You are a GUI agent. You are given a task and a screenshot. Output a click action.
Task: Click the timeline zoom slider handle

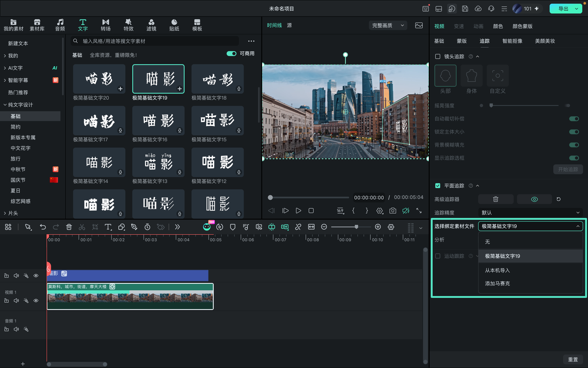[x=356, y=227]
